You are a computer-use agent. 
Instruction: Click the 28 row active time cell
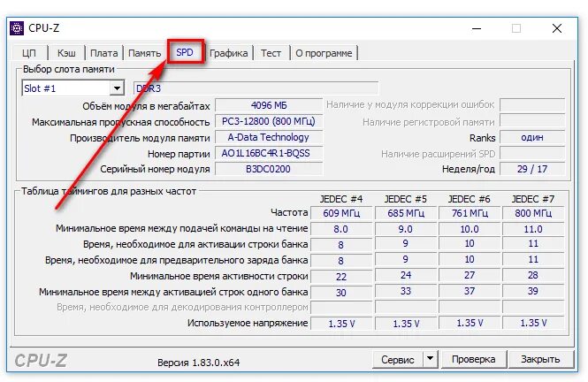point(533,275)
